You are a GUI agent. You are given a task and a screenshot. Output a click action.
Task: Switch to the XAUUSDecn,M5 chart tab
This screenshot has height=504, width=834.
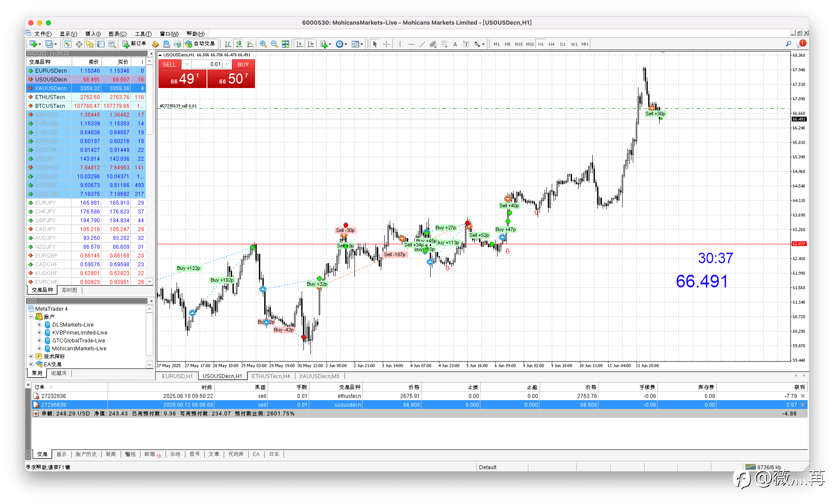click(x=319, y=377)
